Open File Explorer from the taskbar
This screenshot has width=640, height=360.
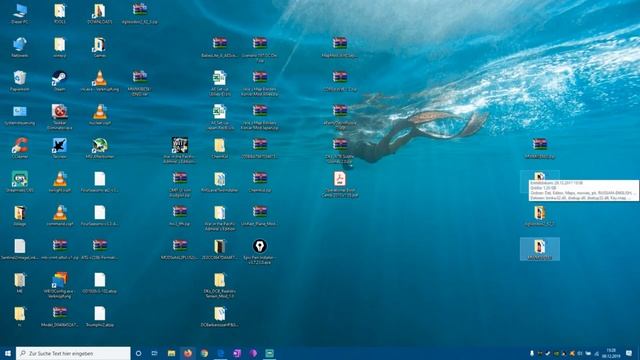[x=171, y=353]
